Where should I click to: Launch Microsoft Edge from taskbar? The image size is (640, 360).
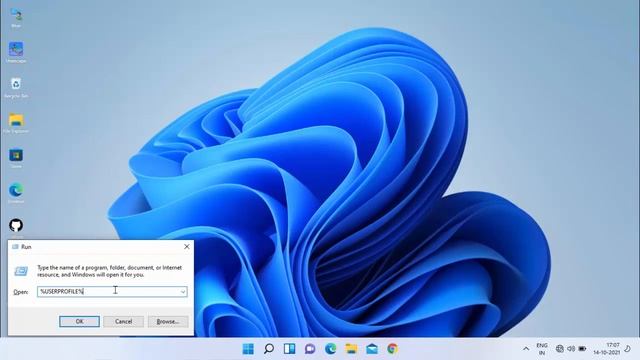331,349
